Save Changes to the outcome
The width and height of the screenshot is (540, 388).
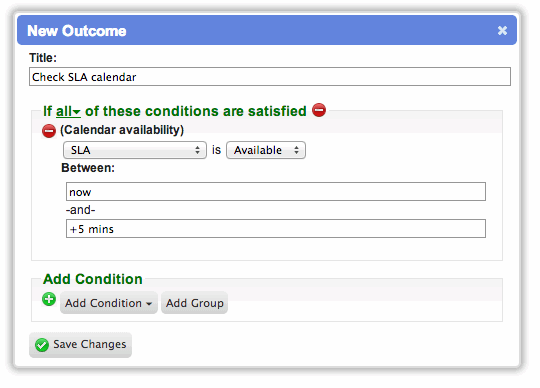(81, 345)
